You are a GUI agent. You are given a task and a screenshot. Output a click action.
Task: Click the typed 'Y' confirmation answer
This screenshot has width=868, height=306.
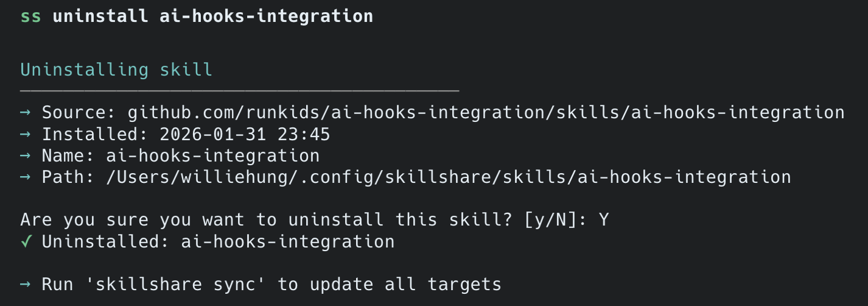click(x=603, y=220)
